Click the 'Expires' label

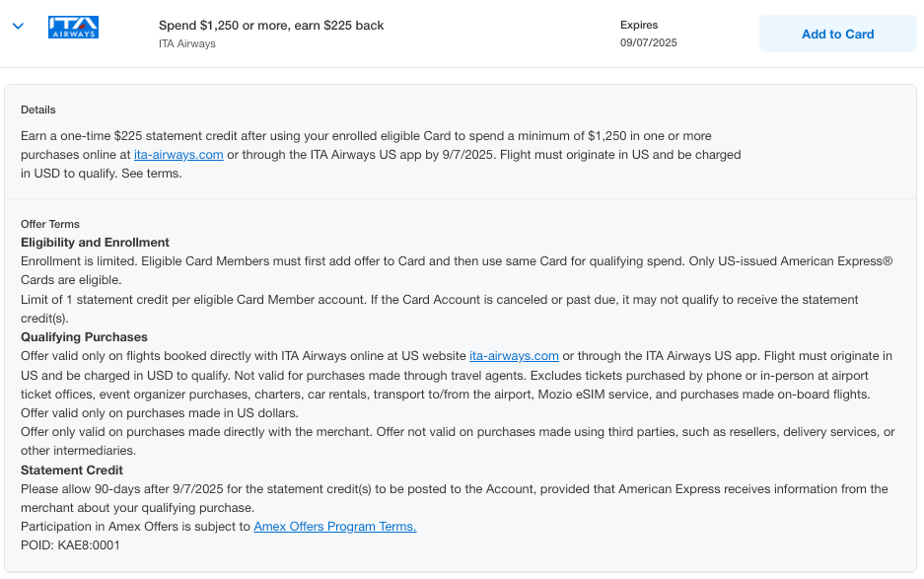(x=639, y=25)
